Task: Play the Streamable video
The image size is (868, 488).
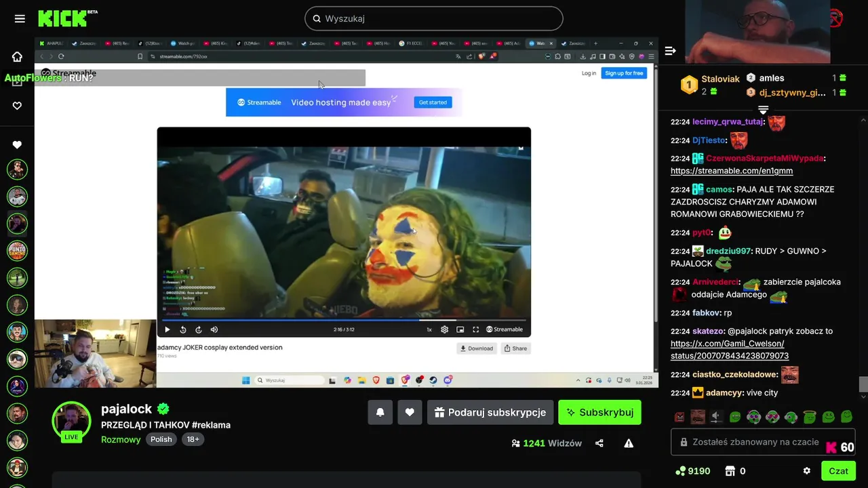Action: tap(167, 329)
